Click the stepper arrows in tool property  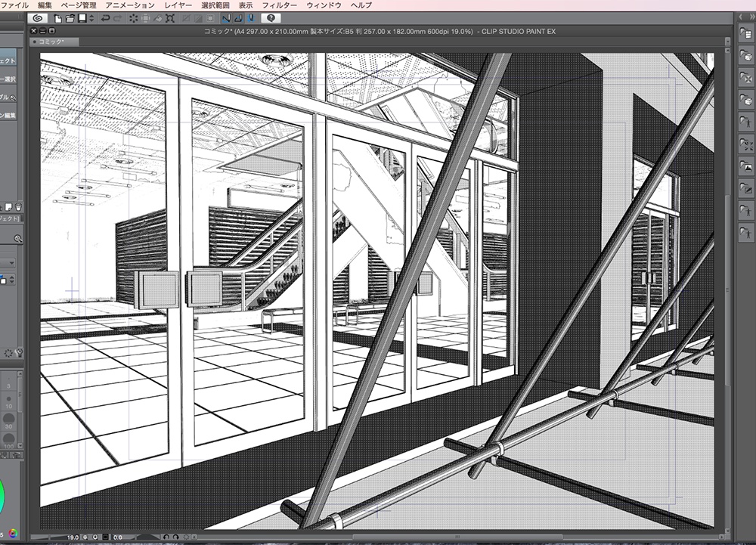11,280
